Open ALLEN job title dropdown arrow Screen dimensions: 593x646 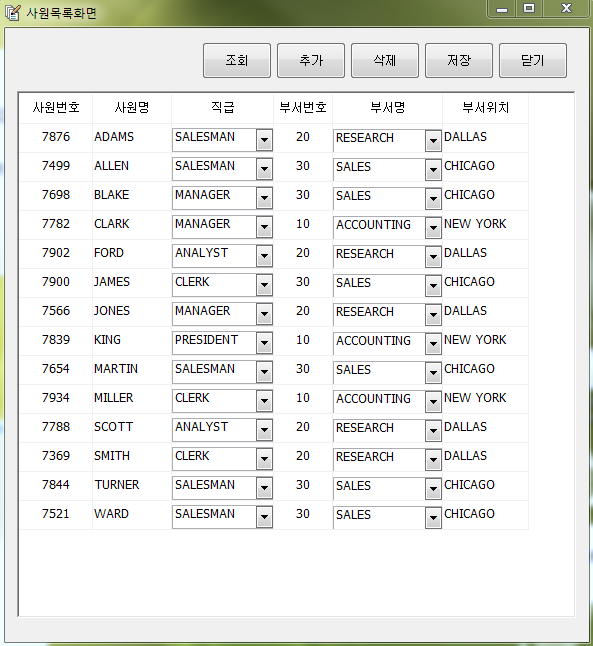coord(264,169)
